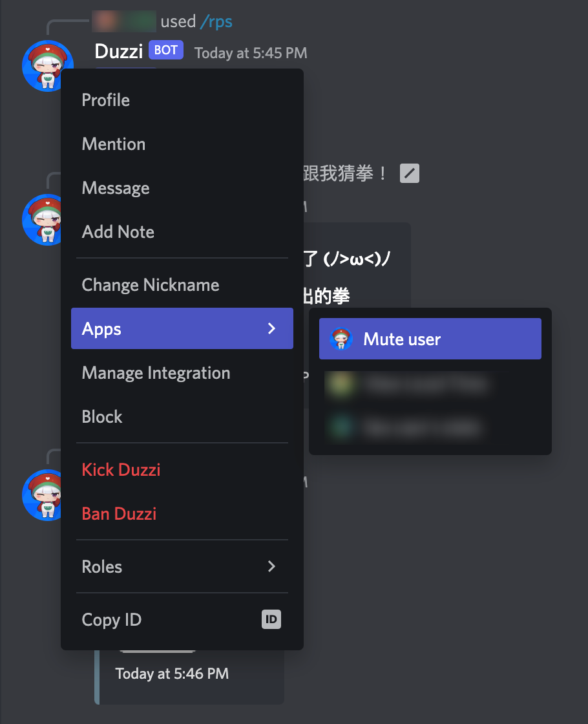
Task: Open Manage Integration
Action: (x=182, y=372)
